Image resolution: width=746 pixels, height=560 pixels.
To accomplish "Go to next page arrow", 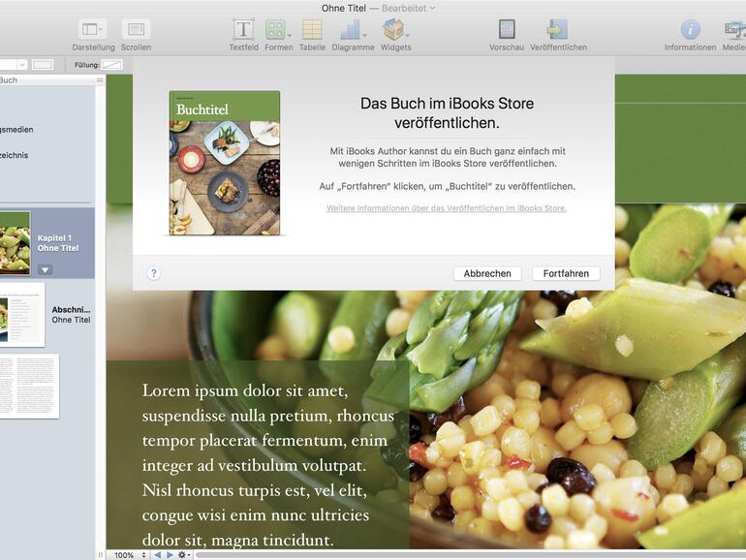I will pyautogui.click(x=170, y=555).
